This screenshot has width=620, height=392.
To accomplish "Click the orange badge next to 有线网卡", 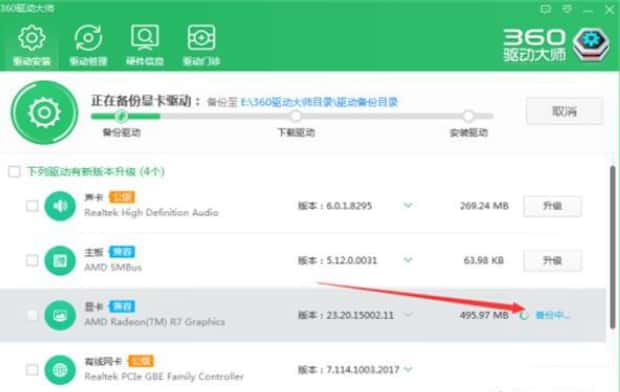I will 141,361.
